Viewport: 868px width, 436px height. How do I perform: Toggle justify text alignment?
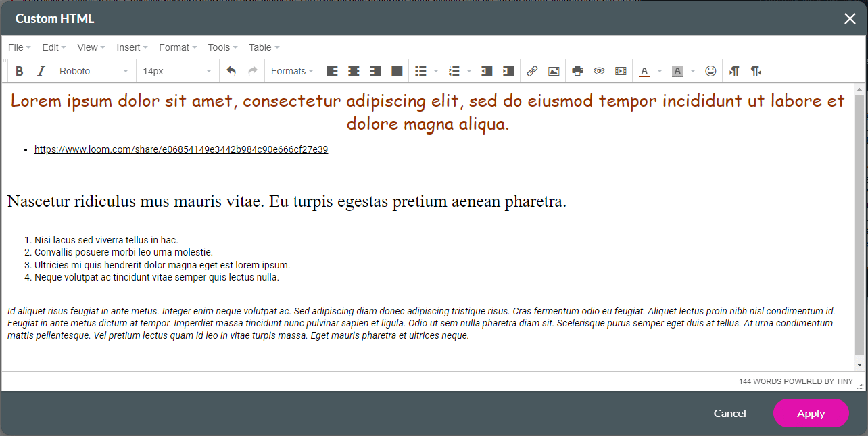pyautogui.click(x=397, y=71)
